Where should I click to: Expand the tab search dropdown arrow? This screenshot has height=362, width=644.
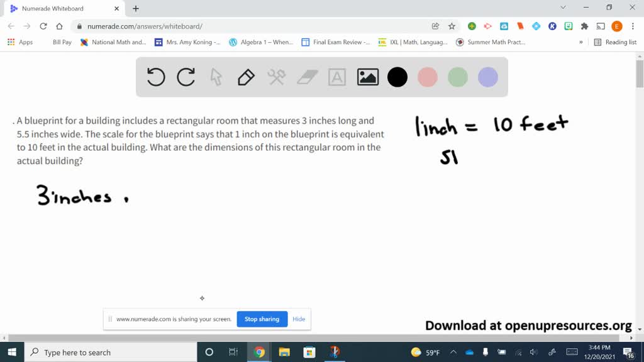(x=563, y=8)
